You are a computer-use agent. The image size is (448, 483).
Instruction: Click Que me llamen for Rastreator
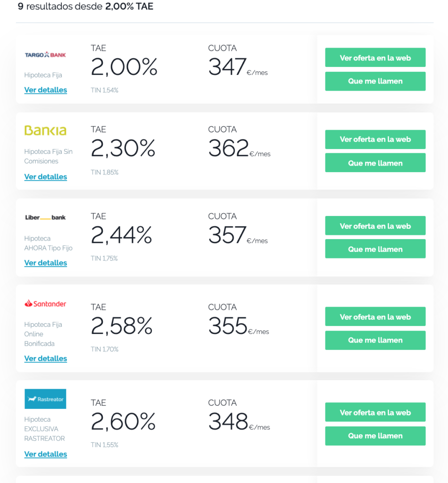375,436
